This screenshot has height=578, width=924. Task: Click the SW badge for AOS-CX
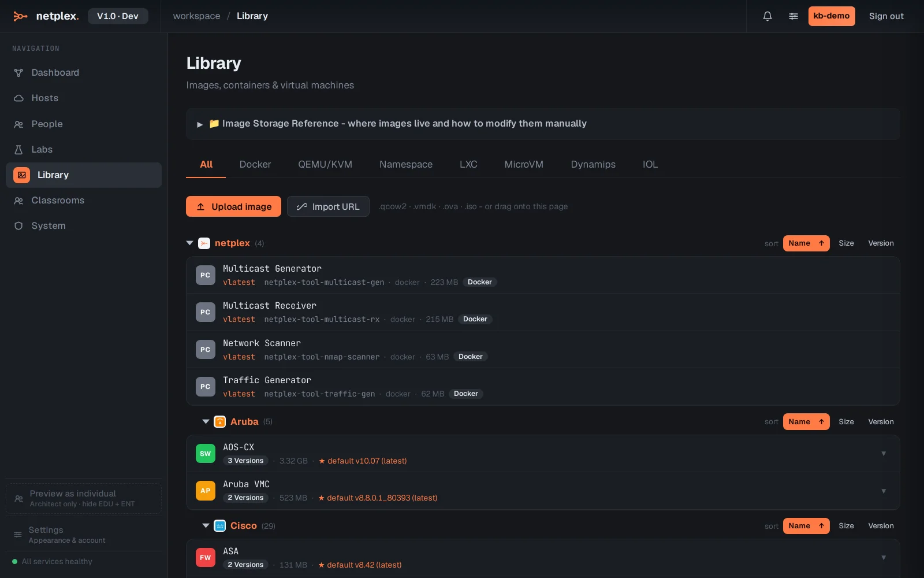(206, 454)
